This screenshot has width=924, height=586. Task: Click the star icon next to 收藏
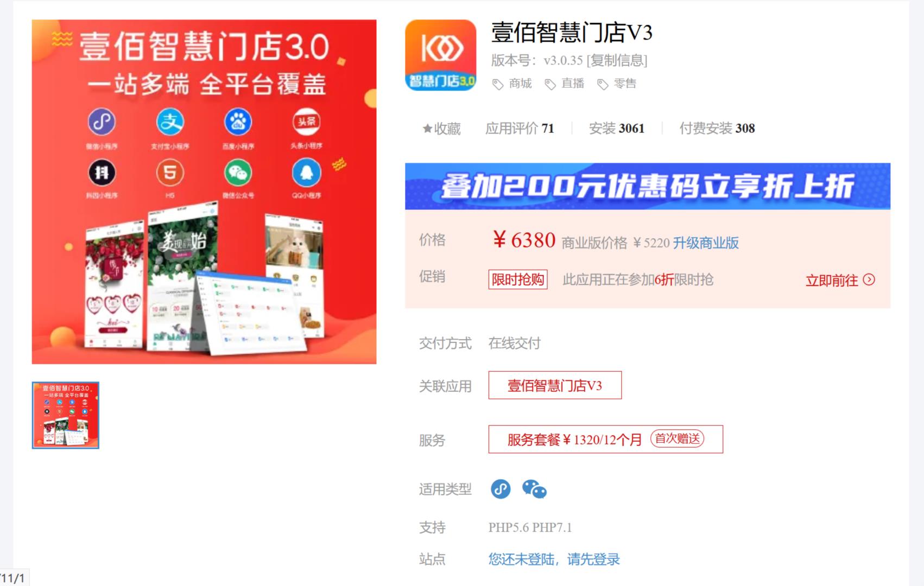(x=427, y=129)
